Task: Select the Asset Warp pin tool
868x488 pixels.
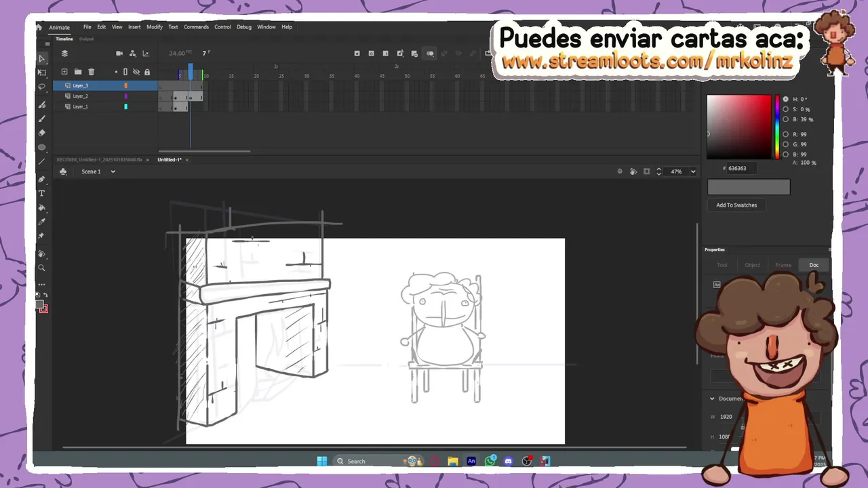Action: (42, 236)
